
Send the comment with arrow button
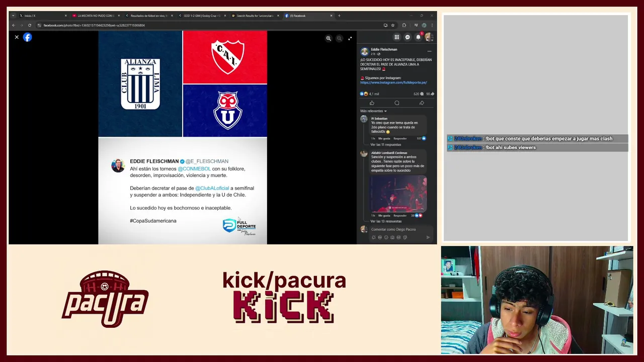(428, 237)
